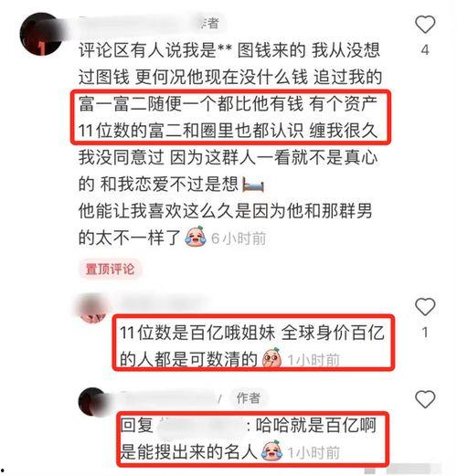The image size is (457, 476).
Task: Like the reply about 11位数是百亿
Action: pyautogui.click(x=425, y=307)
